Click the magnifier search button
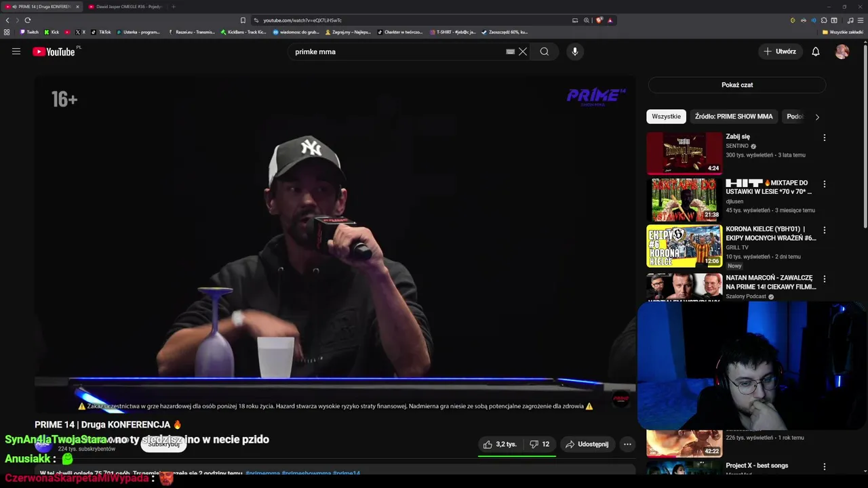868x488 pixels. [545, 52]
